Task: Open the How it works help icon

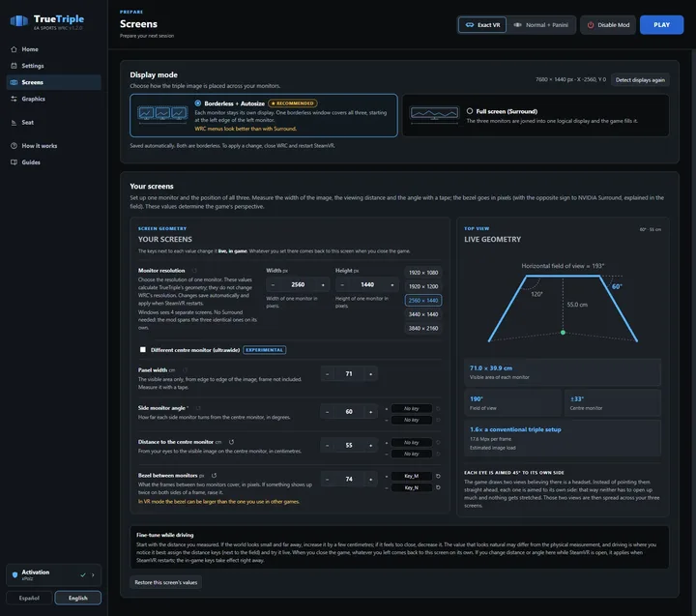Action: pos(14,146)
